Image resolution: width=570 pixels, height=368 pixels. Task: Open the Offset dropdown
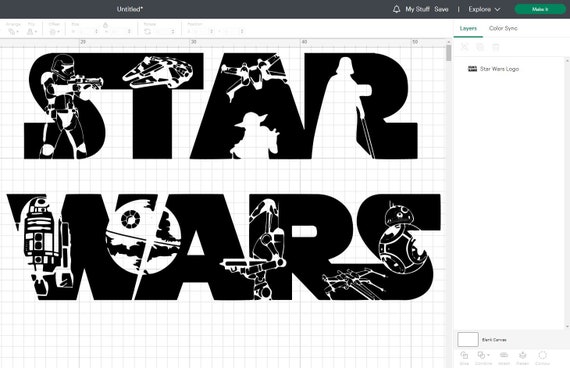click(55, 32)
